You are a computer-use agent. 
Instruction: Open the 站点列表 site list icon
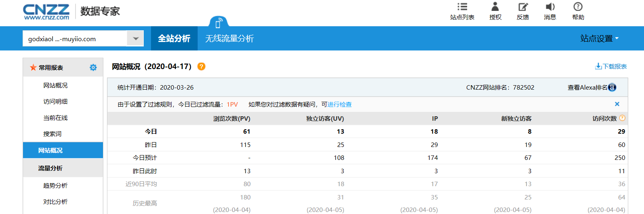[462, 7]
